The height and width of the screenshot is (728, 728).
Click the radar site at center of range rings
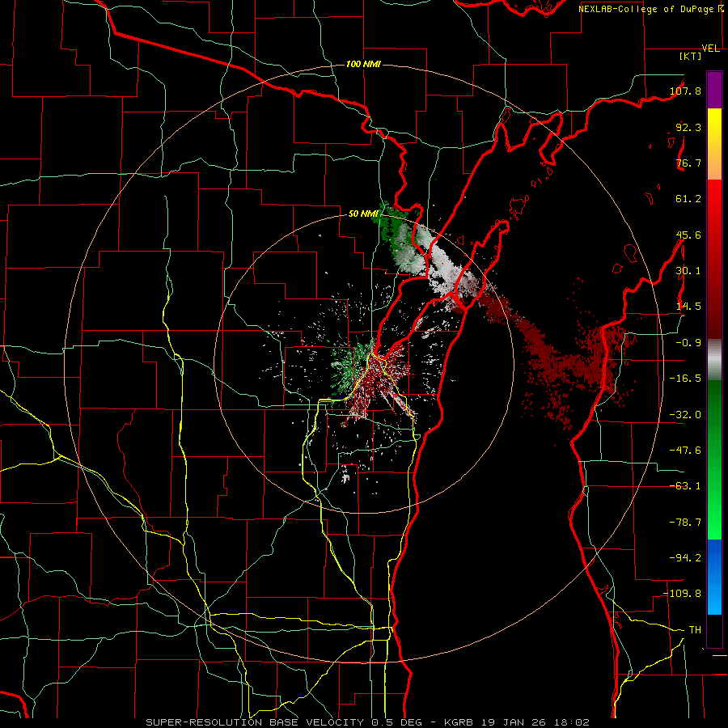click(364, 363)
